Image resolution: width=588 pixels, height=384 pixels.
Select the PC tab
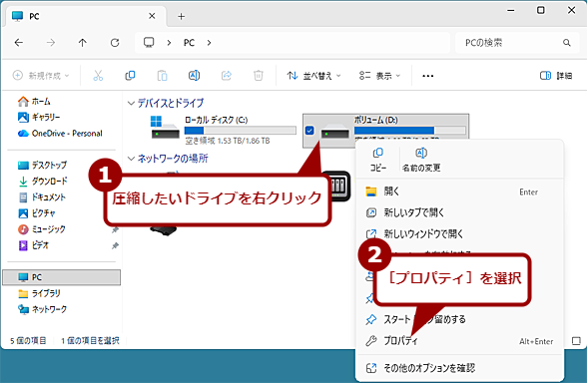[85, 16]
